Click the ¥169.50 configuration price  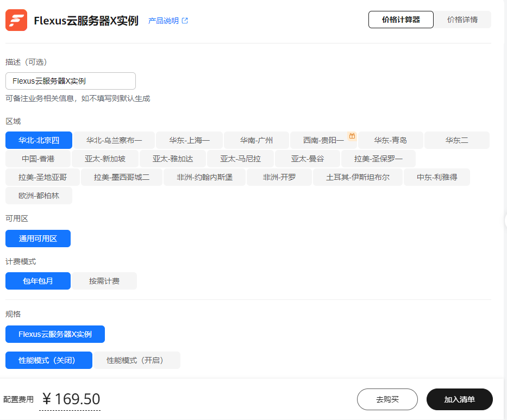(71, 399)
